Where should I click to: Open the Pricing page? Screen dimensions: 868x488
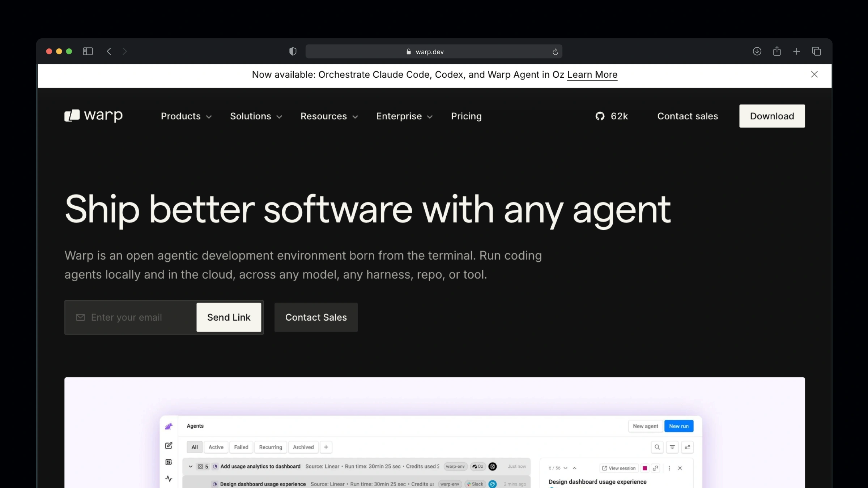coord(466,116)
